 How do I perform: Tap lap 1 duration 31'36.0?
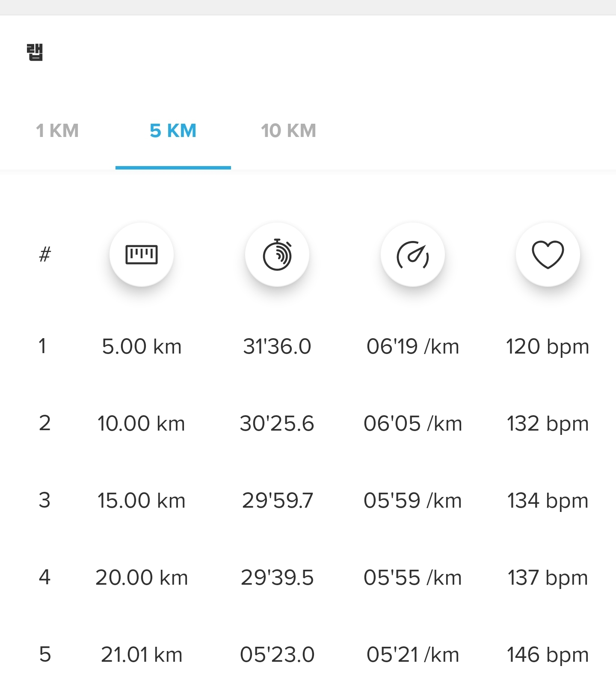[277, 346]
